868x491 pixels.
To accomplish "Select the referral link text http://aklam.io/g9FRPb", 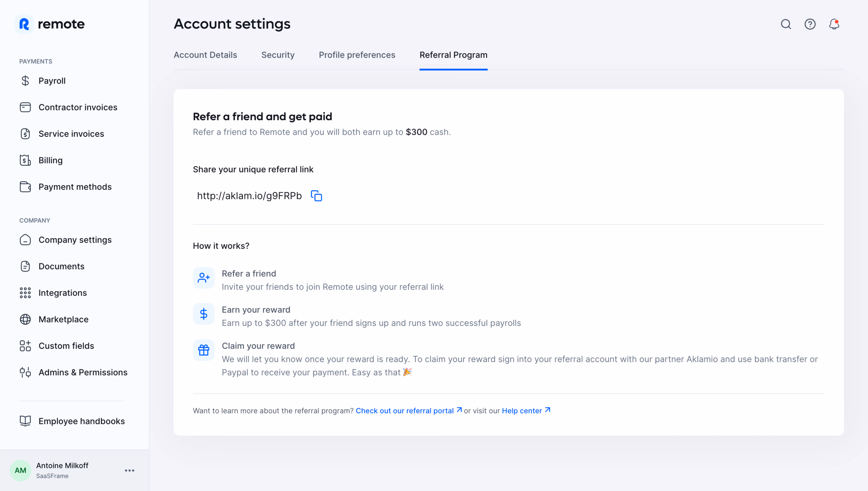I will pyautogui.click(x=249, y=196).
